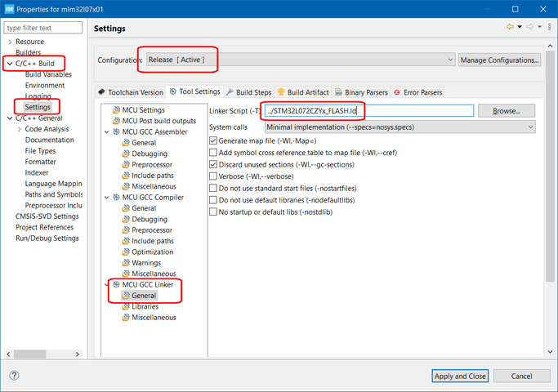Image resolution: width=558 pixels, height=392 pixels.
Task: Click the Cancel button
Action: 522,376
